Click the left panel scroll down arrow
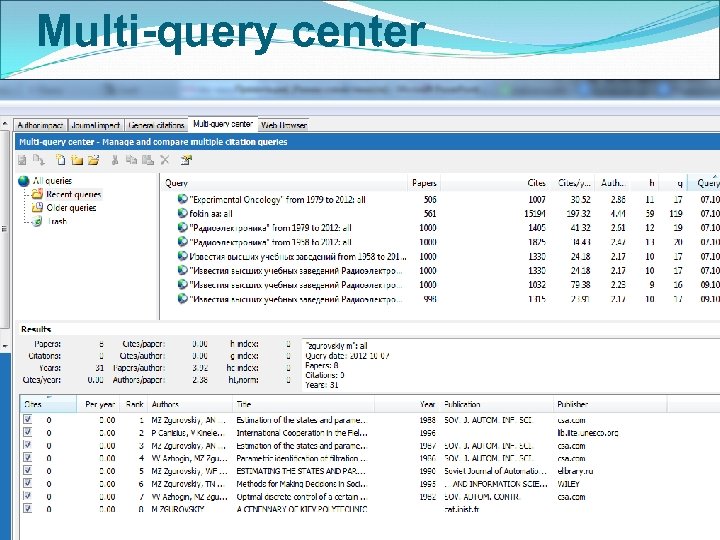 click(5, 346)
